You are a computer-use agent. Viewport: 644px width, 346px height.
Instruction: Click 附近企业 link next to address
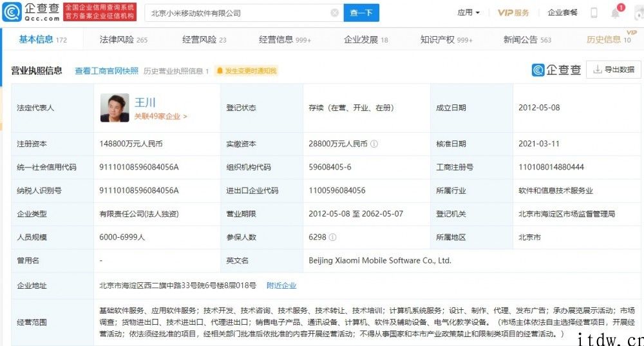click(x=281, y=285)
